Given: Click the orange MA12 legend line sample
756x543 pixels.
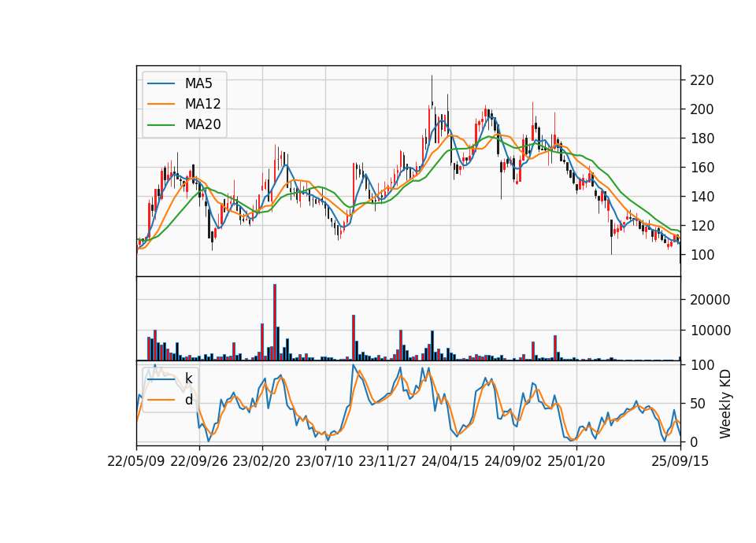Looking at the screenshot, I should point(161,104).
